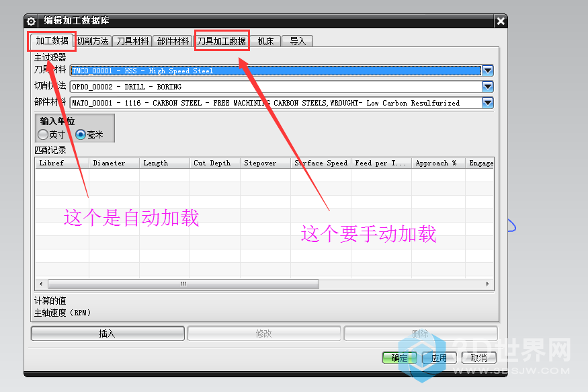Cancel with the 取消 button
The width and height of the screenshot is (588, 392).
pos(479,358)
